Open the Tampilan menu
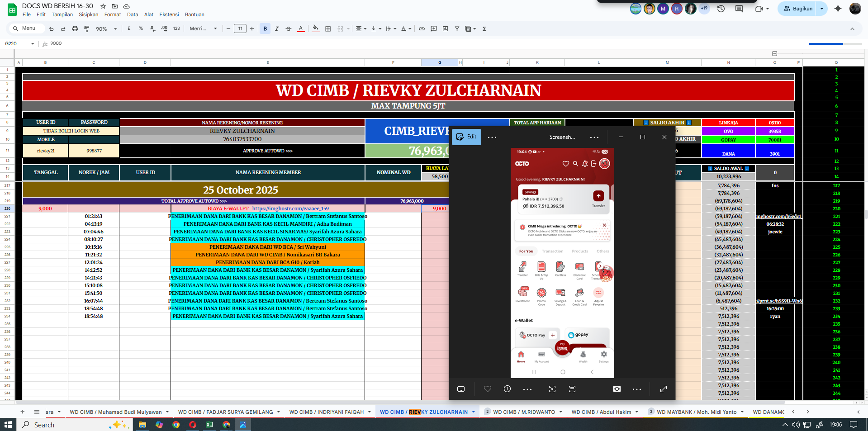This screenshot has height=431, width=868. pos(62,14)
